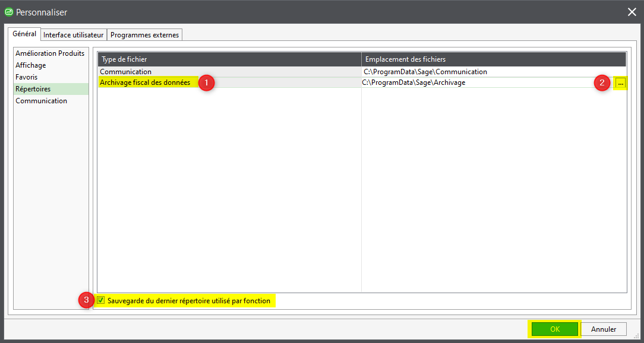Open the browse button for the Archivage path
The image size is (644, 343).
[x=621, y=83]
